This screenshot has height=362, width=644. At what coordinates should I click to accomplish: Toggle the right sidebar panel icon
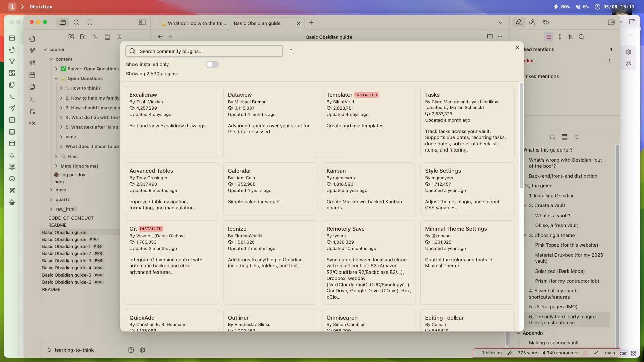click(x=611, y=22)
